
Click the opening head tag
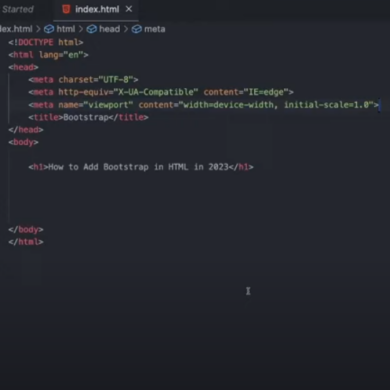coord(23,67)
